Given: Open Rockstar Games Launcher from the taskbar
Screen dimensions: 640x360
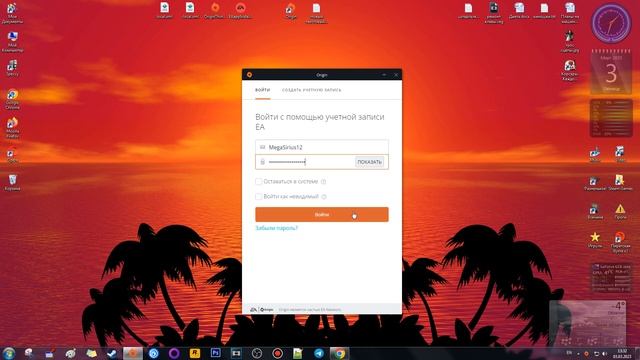Looking at the screenshot, I should tap(195, 353).
